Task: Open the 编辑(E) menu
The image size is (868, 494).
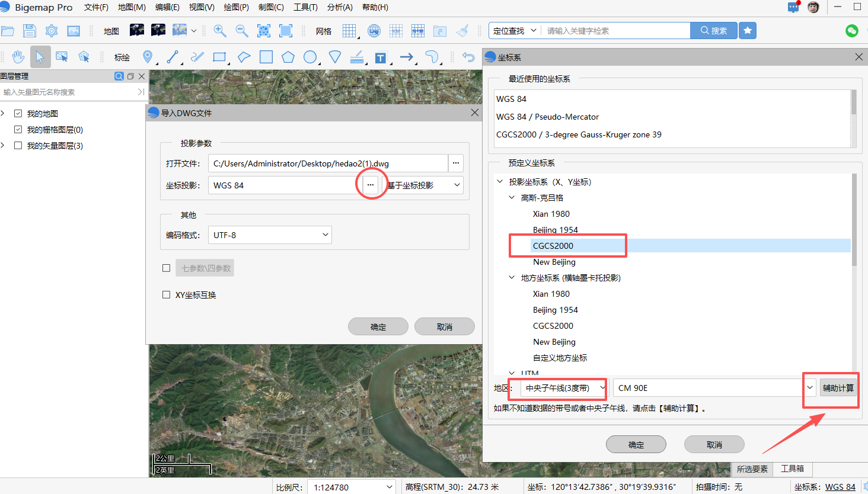Action: (x=167, y=7)
